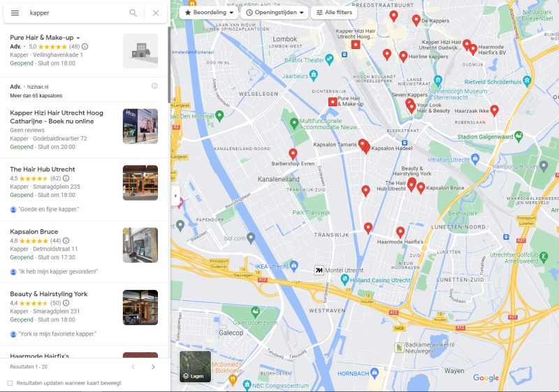Open the hamburger menu in search bar
The image size is (559, 392).
click(x=15, y=13)
